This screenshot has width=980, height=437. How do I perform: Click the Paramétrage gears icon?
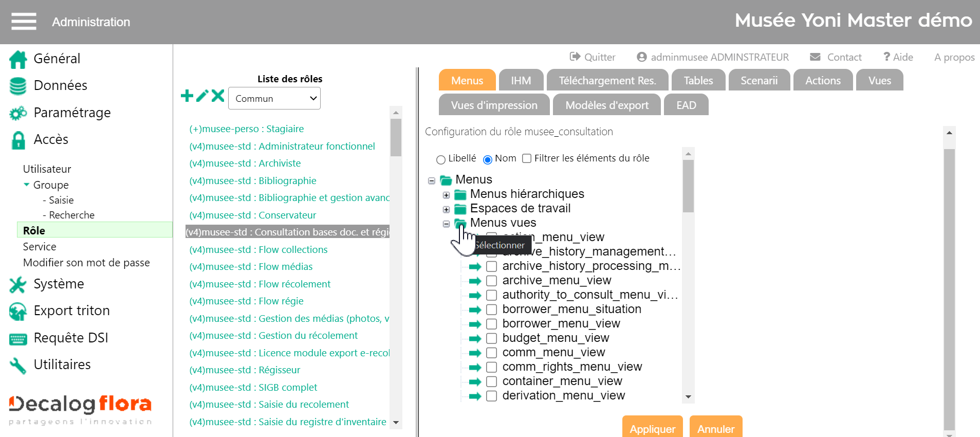click(18, 113)
